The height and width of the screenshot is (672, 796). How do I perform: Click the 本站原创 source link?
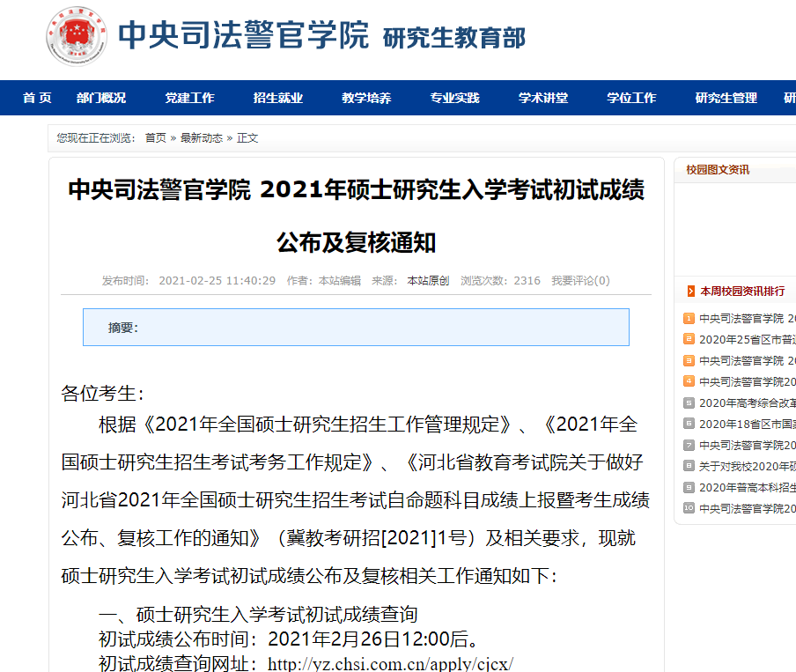428,281
